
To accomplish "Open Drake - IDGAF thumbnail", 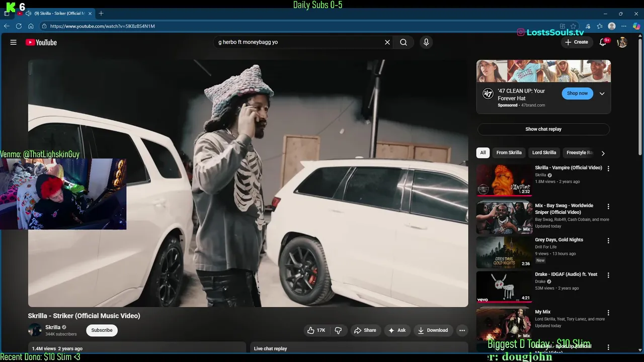I will pyautogui.click(x=504, y=287).
